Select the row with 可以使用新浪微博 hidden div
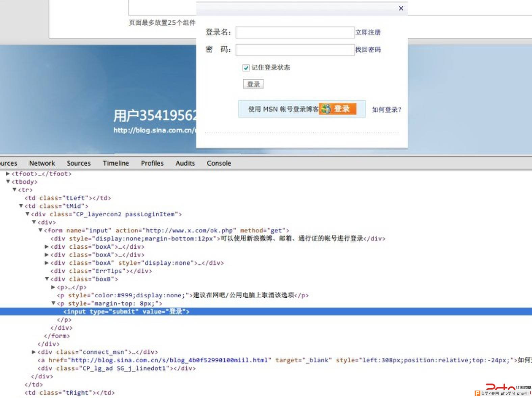 click(218, 239)
